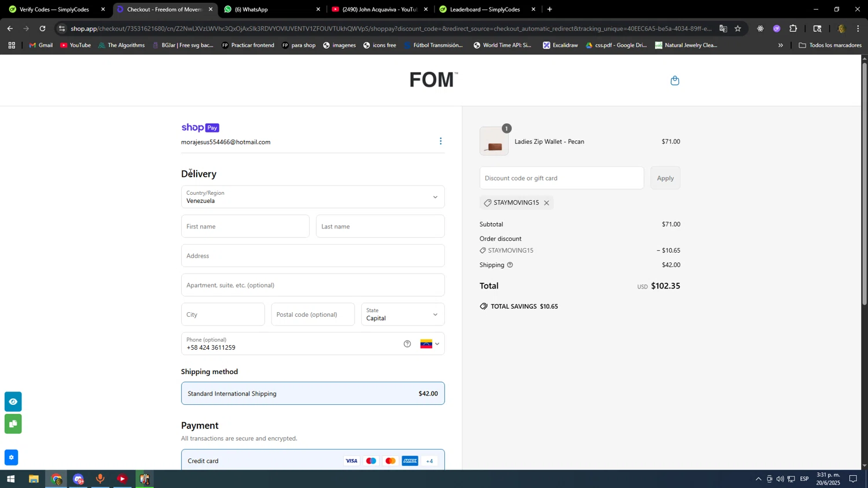Viewport: 868px width, 488px height.
Task: Click the Shop Pay logo
Action: (200, 128)
